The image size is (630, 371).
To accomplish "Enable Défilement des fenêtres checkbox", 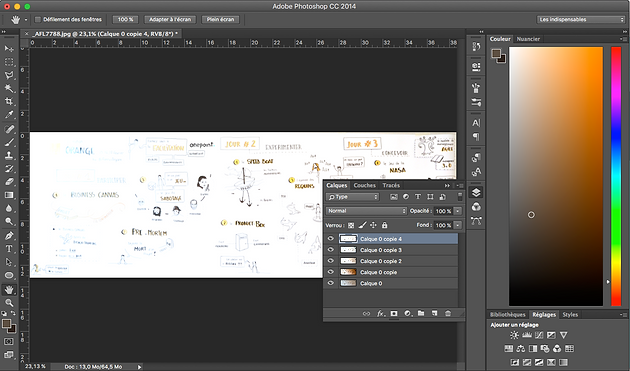I will tap(38, 19).
